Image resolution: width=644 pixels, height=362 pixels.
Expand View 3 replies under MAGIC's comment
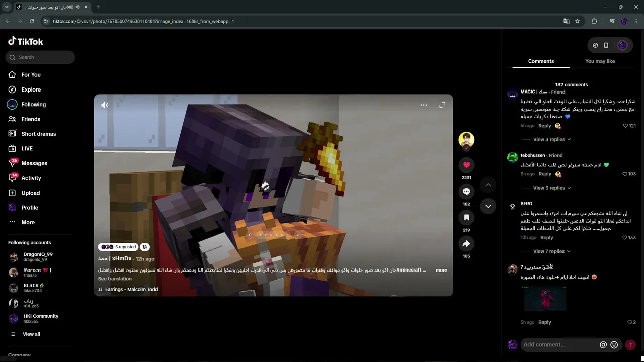click(x=552, y=139)
